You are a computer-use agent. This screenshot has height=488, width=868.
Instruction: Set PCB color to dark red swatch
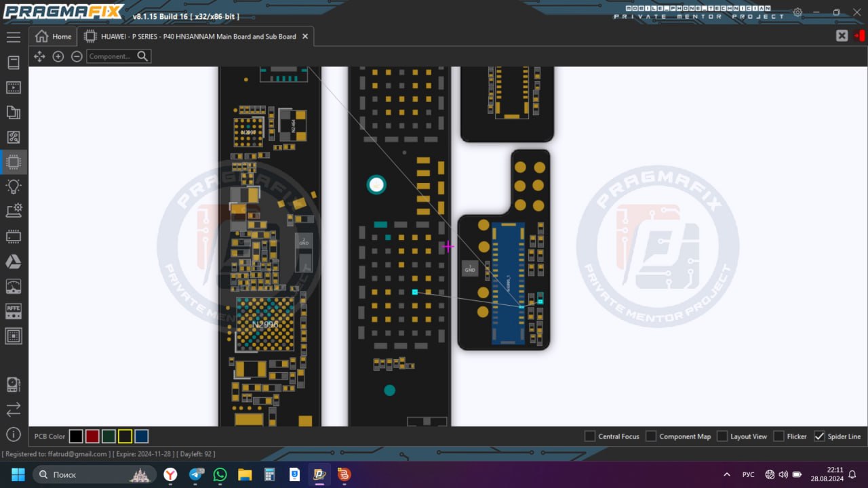[92, 436]
